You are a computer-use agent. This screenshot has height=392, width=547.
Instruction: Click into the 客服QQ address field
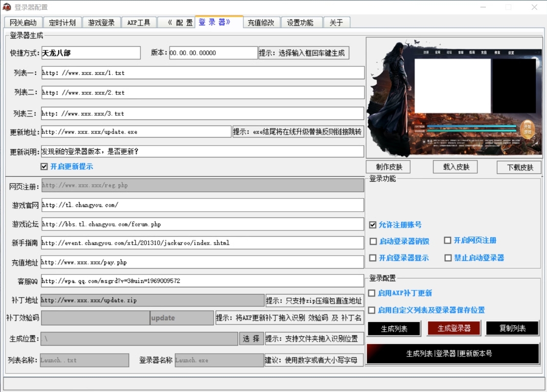tap(202, 281)
